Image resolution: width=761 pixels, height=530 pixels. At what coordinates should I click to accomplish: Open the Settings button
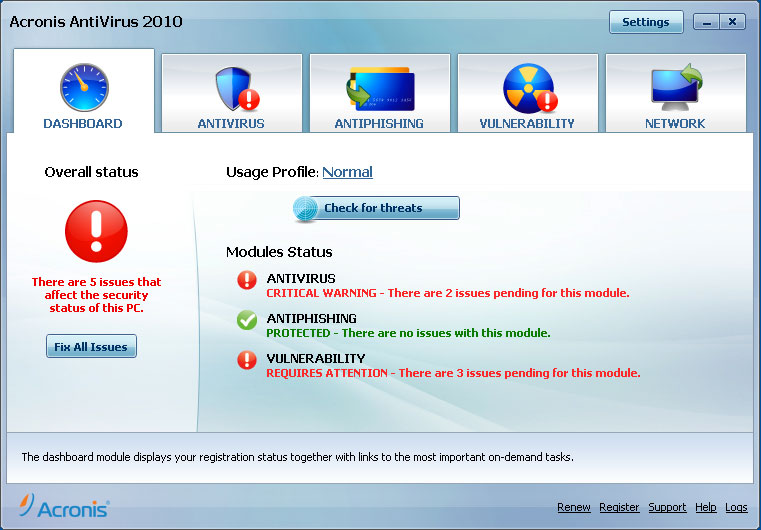(x=646, y=22)
